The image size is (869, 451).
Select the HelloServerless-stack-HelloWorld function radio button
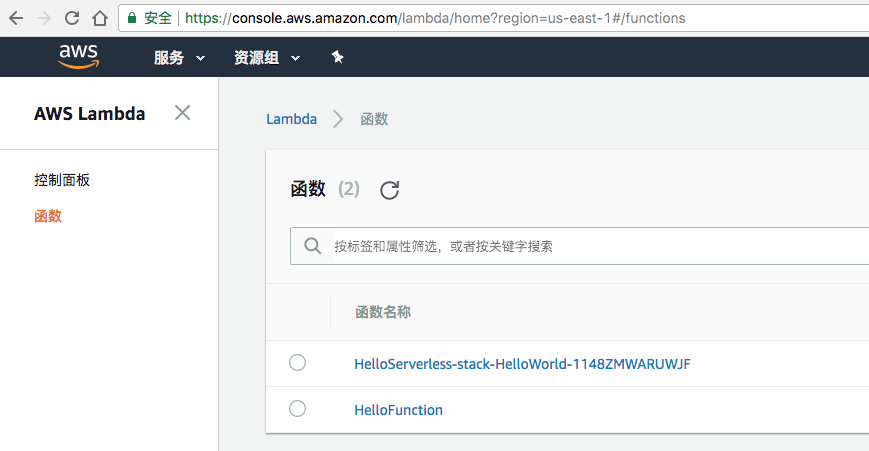298,363
